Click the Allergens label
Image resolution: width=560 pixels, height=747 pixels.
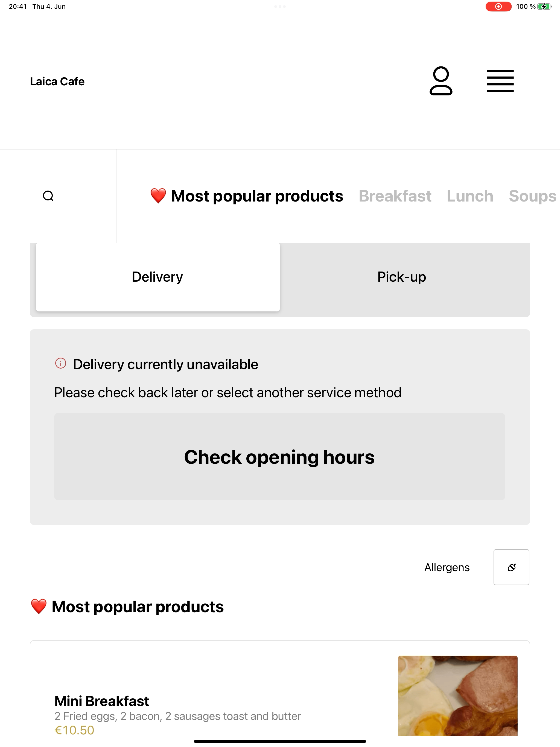click(x=447, y=567)
